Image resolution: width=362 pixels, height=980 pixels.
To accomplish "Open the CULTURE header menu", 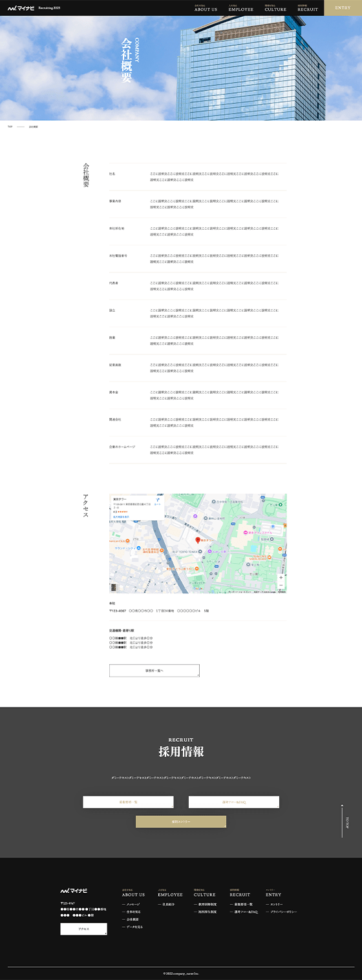I will (x=275, y=8).
